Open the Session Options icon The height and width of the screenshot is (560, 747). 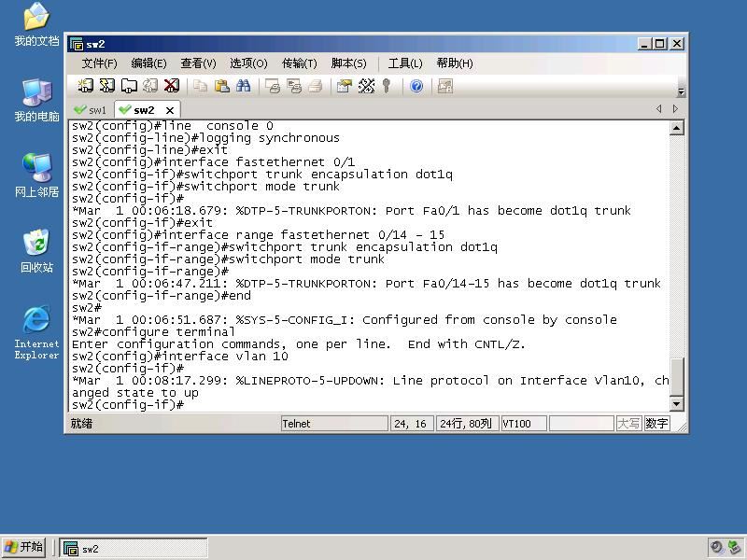[x=344, y=86]
